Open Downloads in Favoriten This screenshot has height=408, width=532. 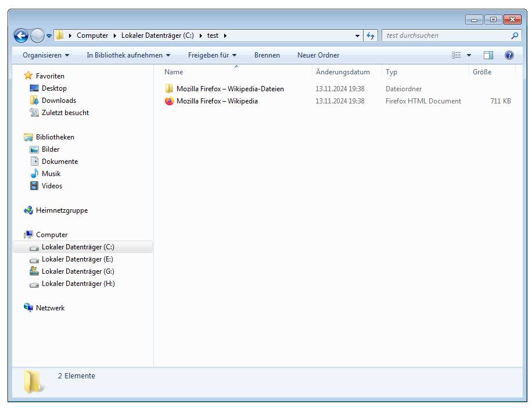click(58, 101)
